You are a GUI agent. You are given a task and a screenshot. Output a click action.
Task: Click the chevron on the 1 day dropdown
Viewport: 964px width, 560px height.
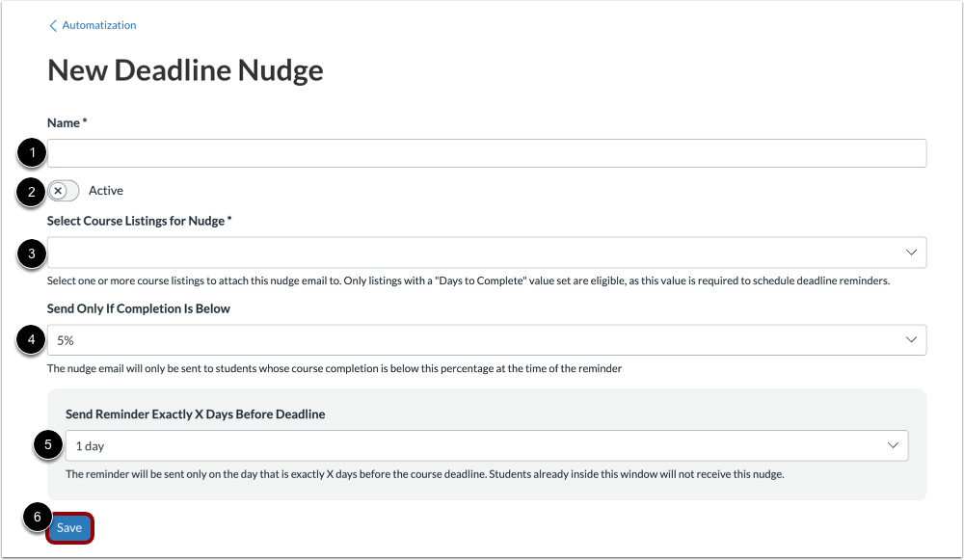[x=895, y=445]
